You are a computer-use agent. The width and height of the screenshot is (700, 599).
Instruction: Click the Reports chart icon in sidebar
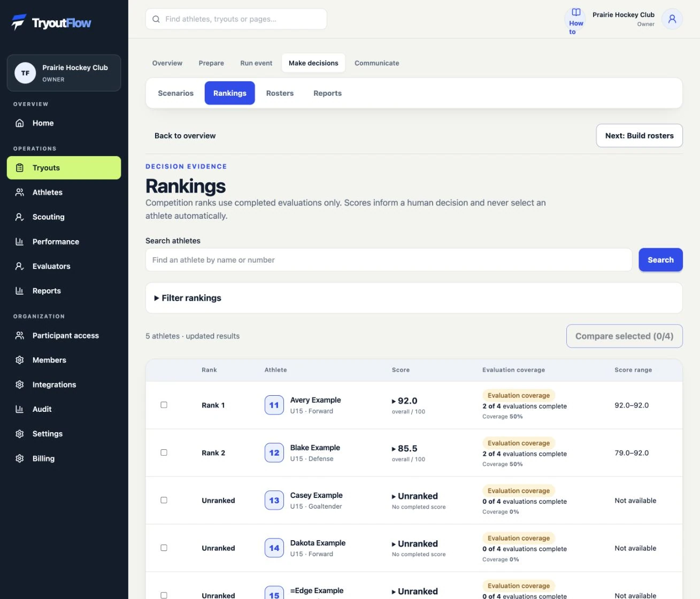click(20, 291)
